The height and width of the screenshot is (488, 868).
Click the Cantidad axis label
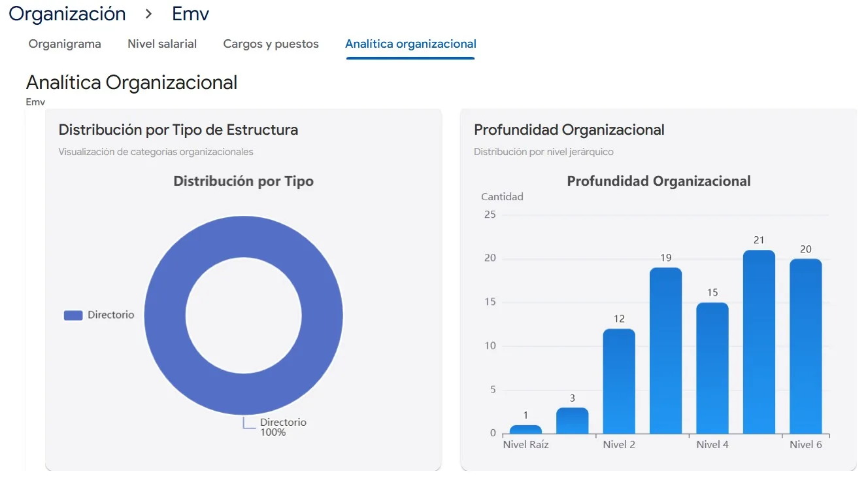tap(501, 196)
